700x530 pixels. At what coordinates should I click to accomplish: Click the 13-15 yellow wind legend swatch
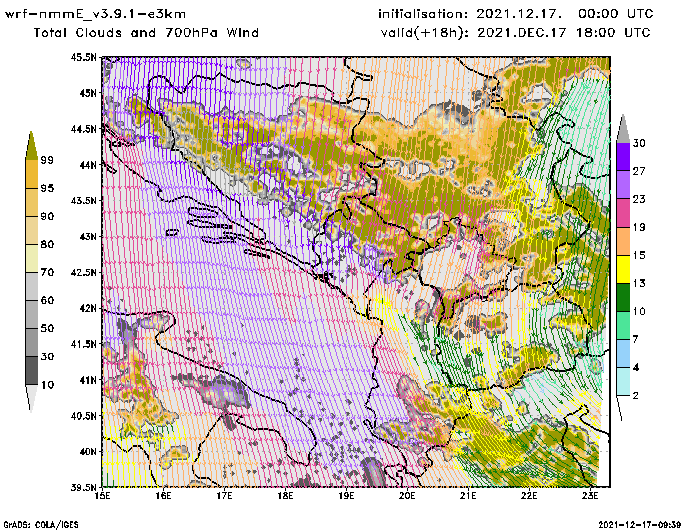[x=623, y=269]
